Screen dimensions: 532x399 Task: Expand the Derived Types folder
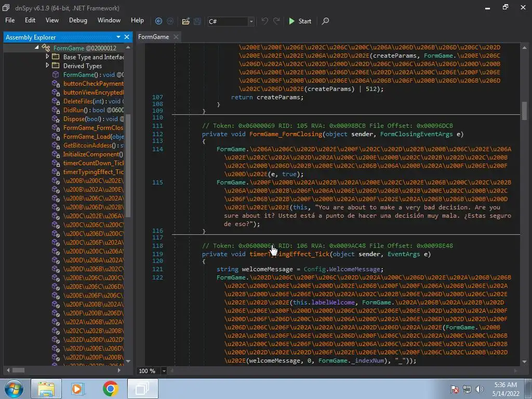(x=48, y=66)
